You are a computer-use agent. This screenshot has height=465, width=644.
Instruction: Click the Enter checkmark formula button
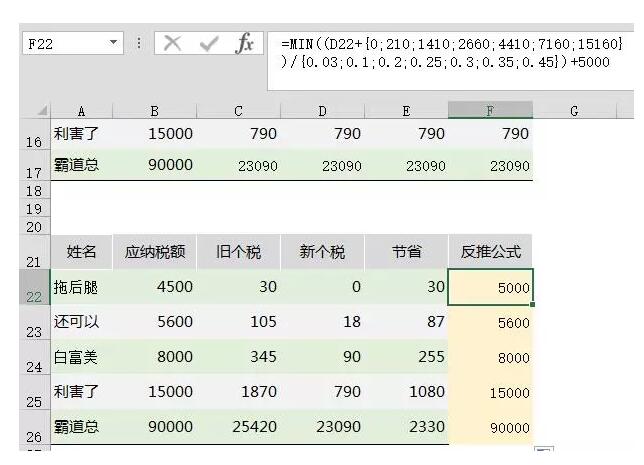pos(209,43)
